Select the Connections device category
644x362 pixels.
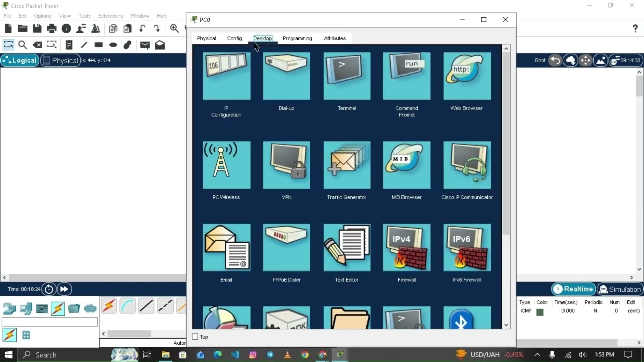[x=58, y=308]
